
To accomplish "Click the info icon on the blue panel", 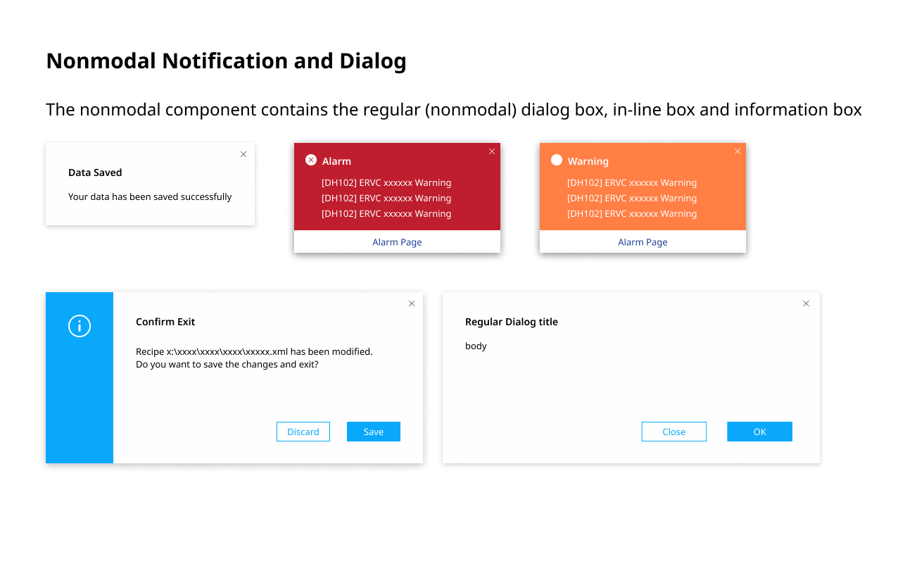I will coord(80,326).
